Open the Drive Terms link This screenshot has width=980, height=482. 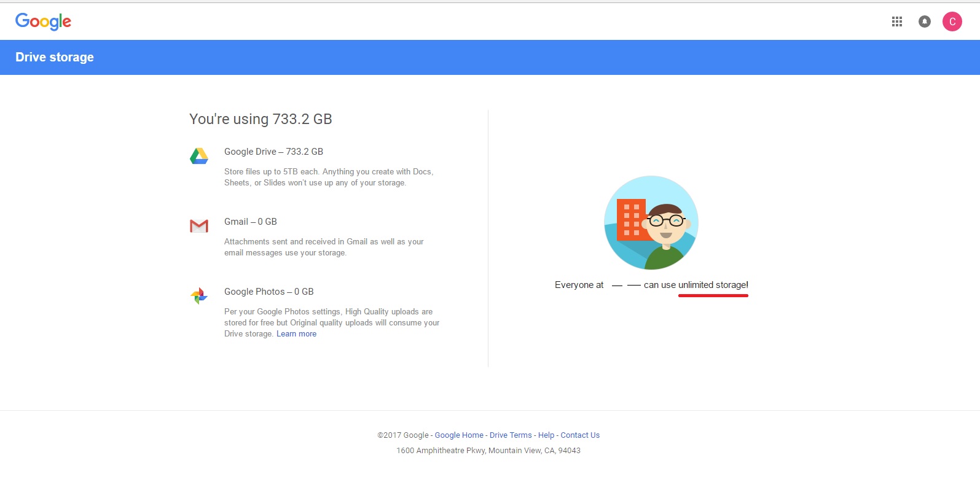click(511, 435)
